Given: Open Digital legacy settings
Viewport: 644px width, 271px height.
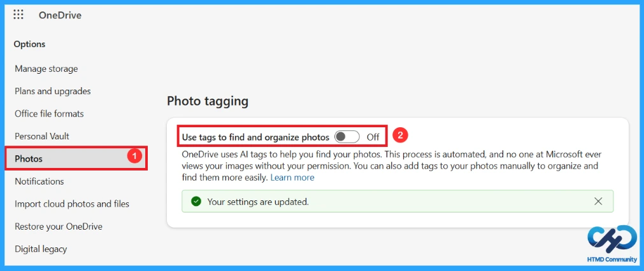Looking at the screenshot, I should 41,249.
